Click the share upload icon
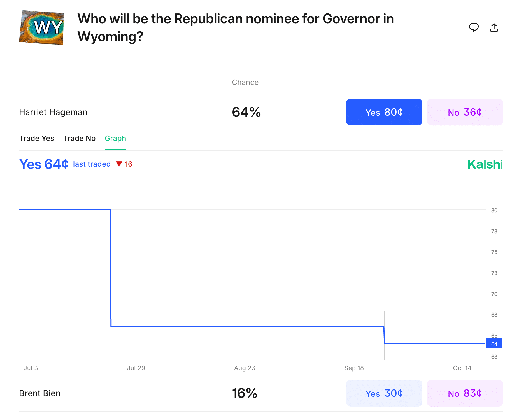Screen dimensions: 512x420 494,27
